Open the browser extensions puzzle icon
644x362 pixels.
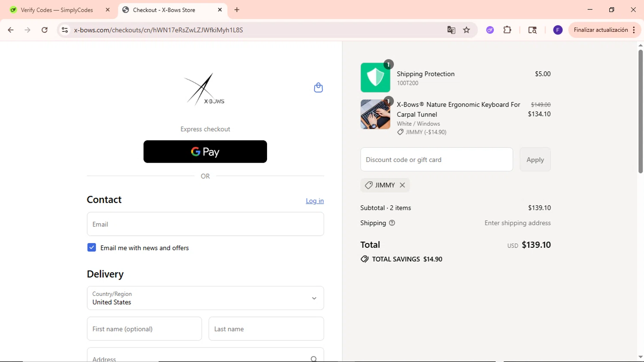507,30
